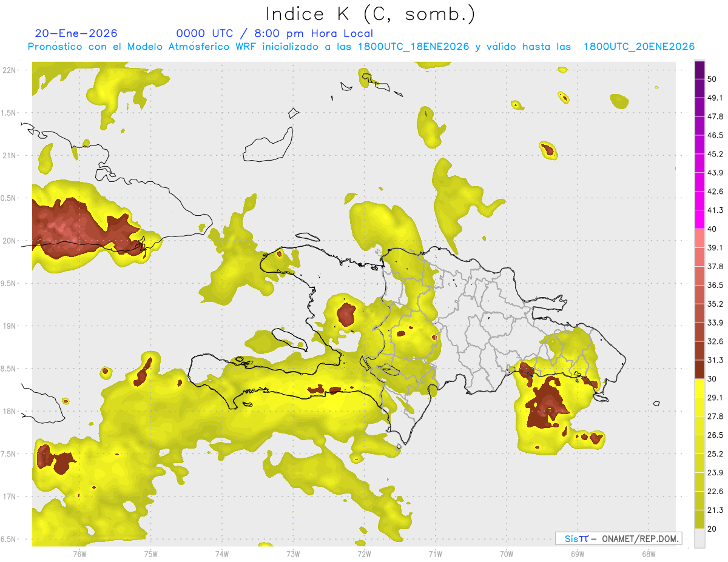Select the legend value 41.3
Image resolution: width=728 pixels, height=562 pixels.
click(715, 210)
